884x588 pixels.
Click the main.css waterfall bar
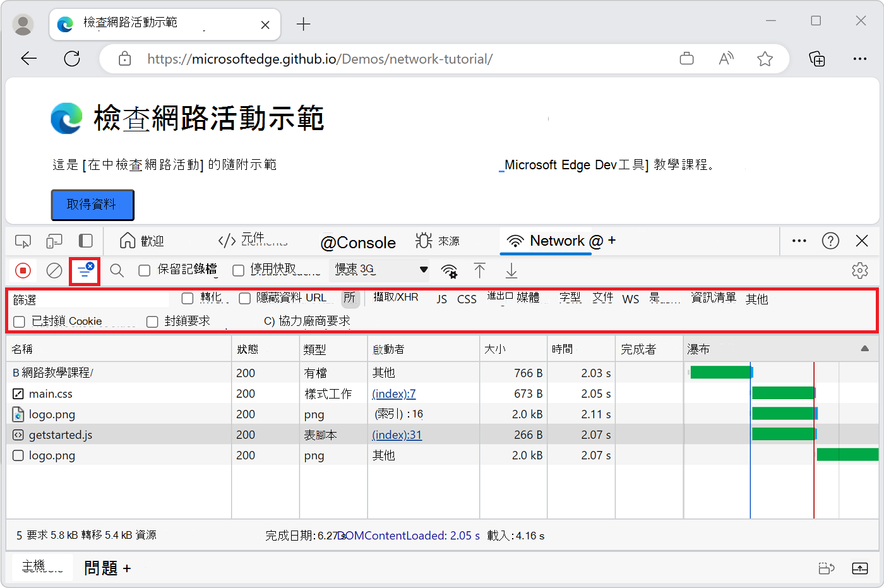[x=783, y=393]
